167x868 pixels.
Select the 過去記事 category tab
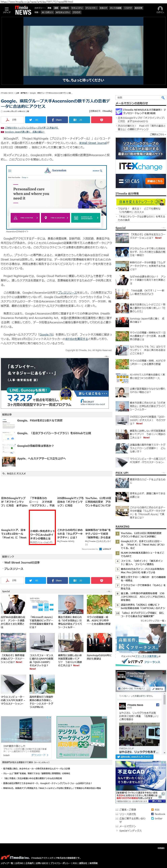(138, 8)
